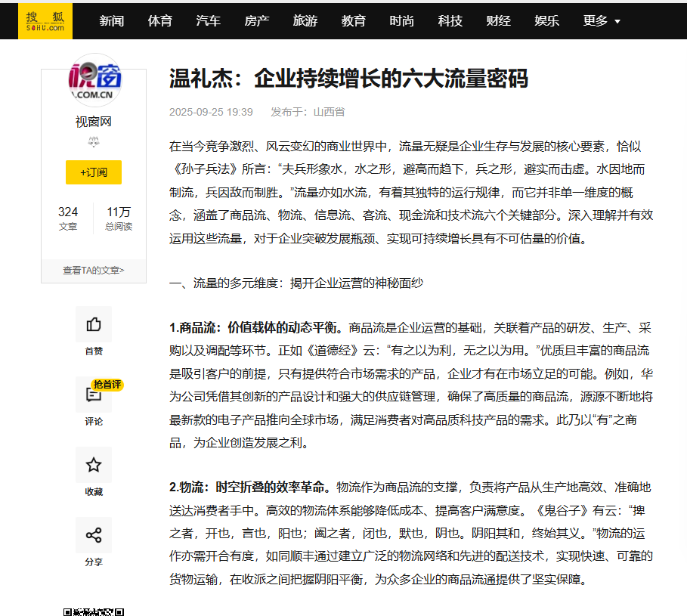The image size is (687, 616).
Task: Open the 新闻 navigation item
Action: tap(112, 21)
